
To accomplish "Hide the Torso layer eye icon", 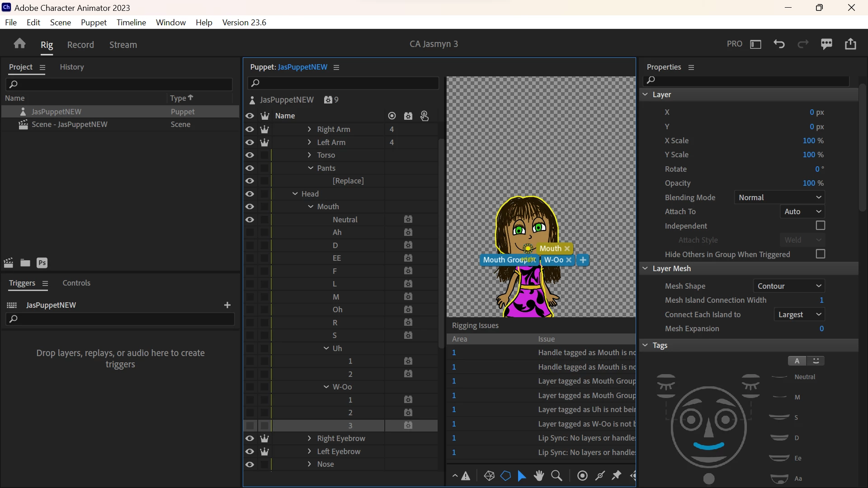I will (x=250, y=155).
